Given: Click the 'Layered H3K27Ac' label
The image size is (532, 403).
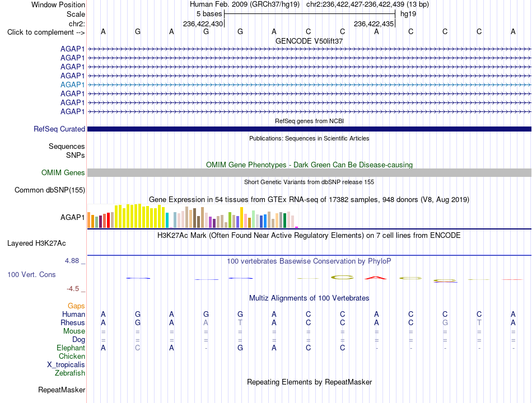Looking at the screenshot, I should [x=36, y=243].
